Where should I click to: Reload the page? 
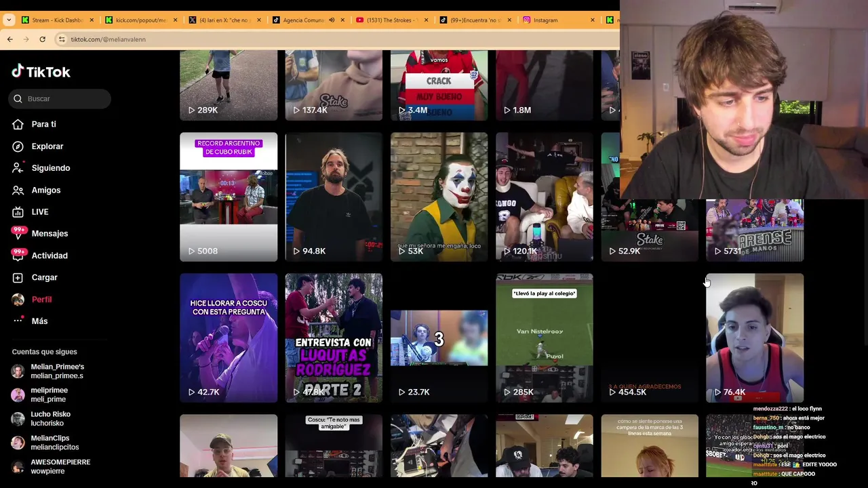pyautogui.click(x=42, y=39)
